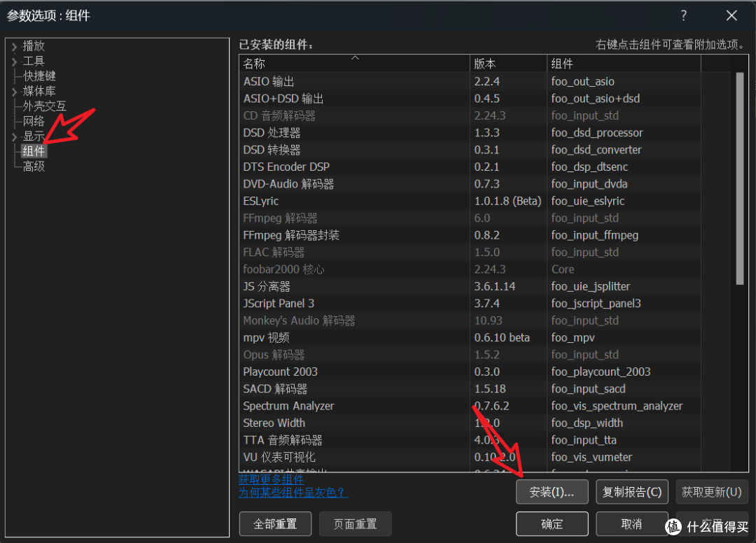Select the ASIO+DSD 输出 component row
Image resolution: width=756 pixels, height=543 pixels.
click(x=470, y=99)
